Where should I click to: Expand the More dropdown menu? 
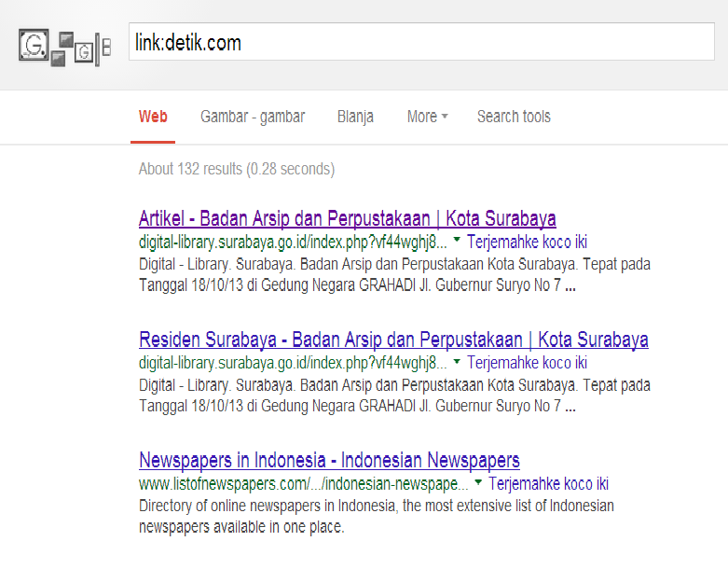pos(427,117)
